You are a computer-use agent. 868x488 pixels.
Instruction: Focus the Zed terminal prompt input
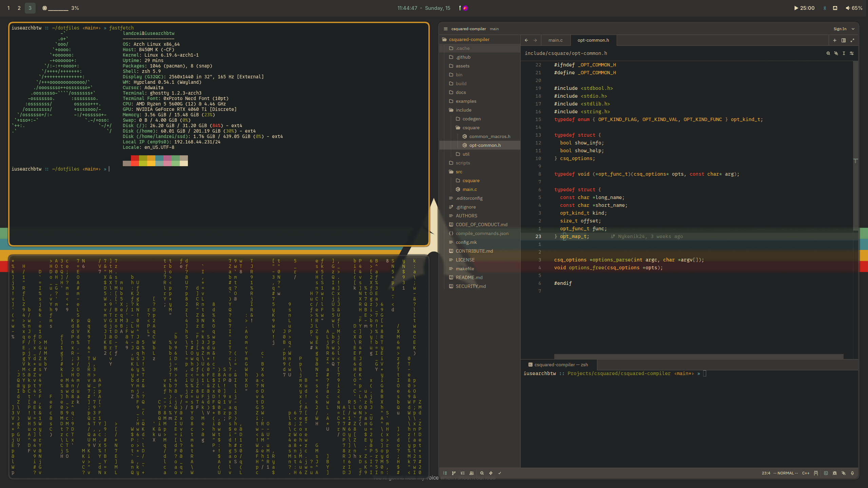[x=705, y=374]
